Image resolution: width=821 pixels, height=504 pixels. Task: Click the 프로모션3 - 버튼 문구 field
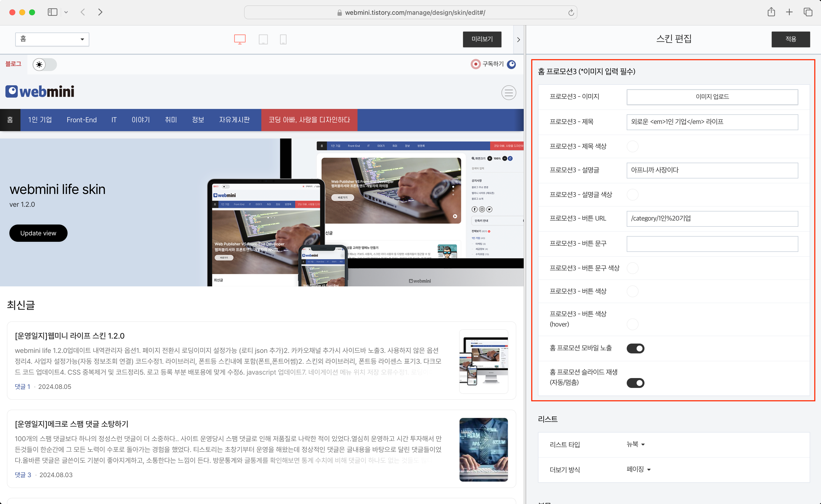pos(712,244)
